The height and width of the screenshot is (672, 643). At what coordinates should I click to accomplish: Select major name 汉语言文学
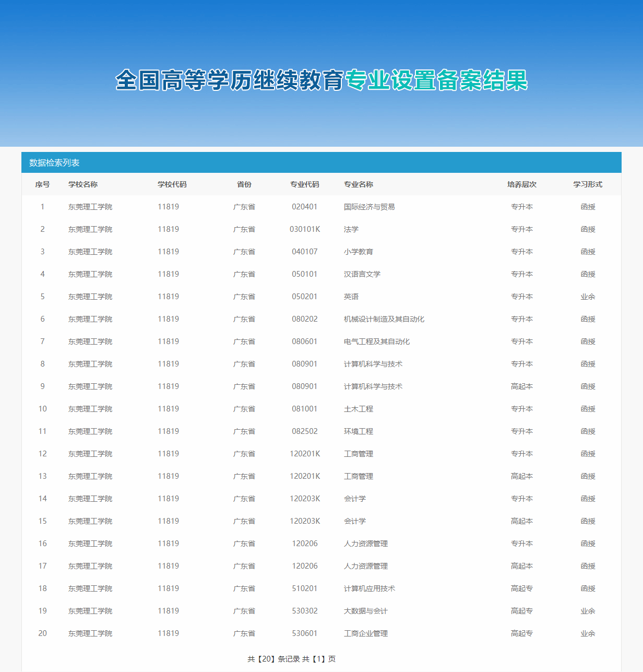click(362, 274)
